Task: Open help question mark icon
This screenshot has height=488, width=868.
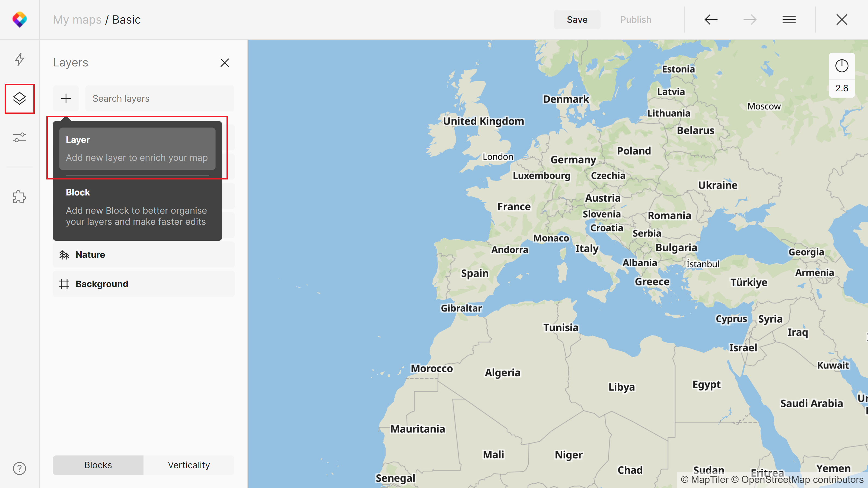Action: 20,468
